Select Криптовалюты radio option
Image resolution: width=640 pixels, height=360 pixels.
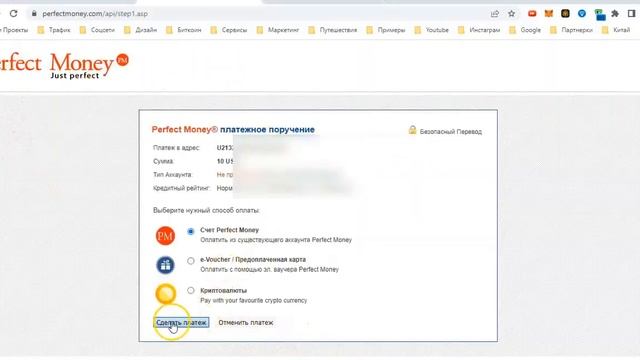(x=191, y=290)
